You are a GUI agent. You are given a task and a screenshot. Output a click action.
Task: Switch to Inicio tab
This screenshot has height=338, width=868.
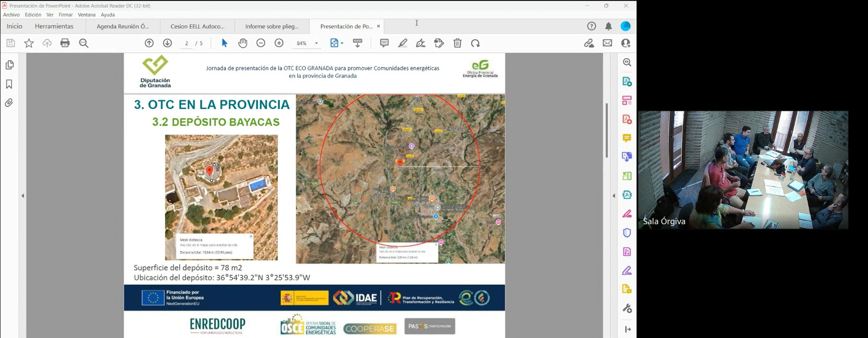(x=14, y=26)
